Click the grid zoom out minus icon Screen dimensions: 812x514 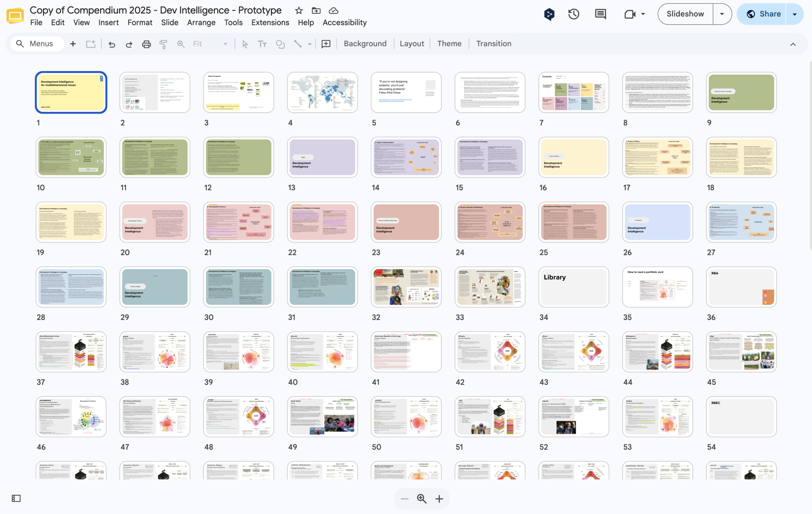[405, 499]
